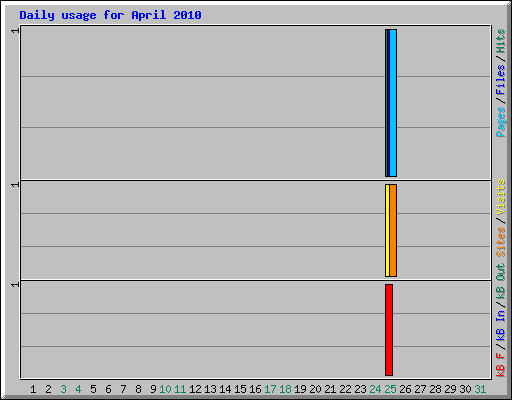Click day 25 on the x-axis
The height and width of the screenshot is (400, 512).
pos(390,389)
